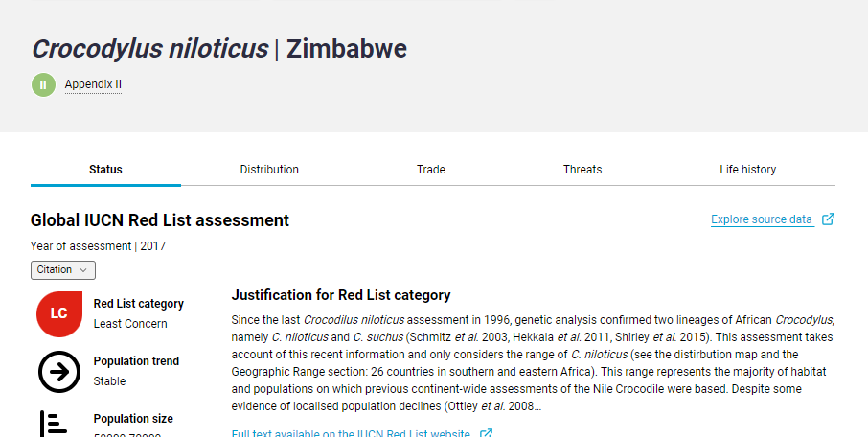Click the Least Concern category label
This screenshot has width=868, height=437.
tap(130, 324)
